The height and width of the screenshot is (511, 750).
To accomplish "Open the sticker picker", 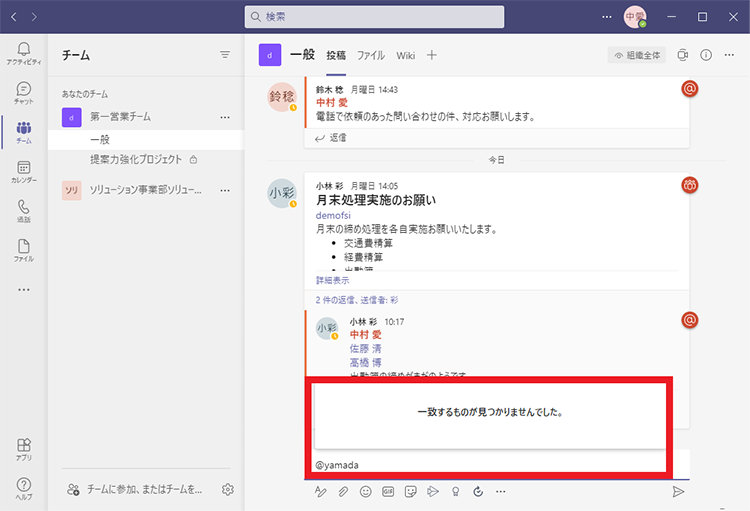I will click(x=410, y=491).
